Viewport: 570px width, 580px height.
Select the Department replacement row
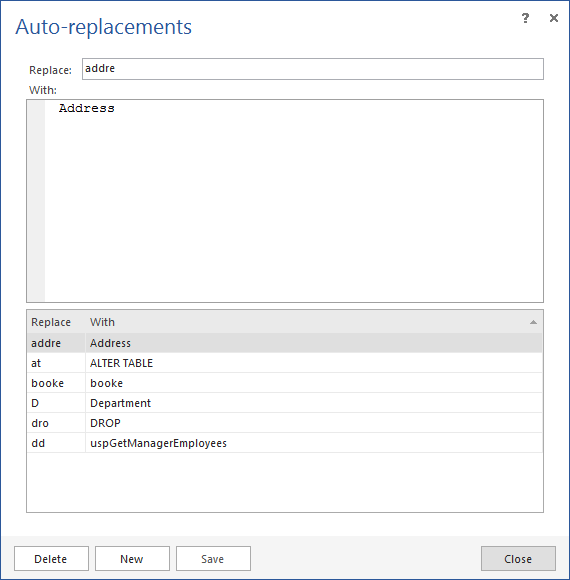[x=284, y=403]
